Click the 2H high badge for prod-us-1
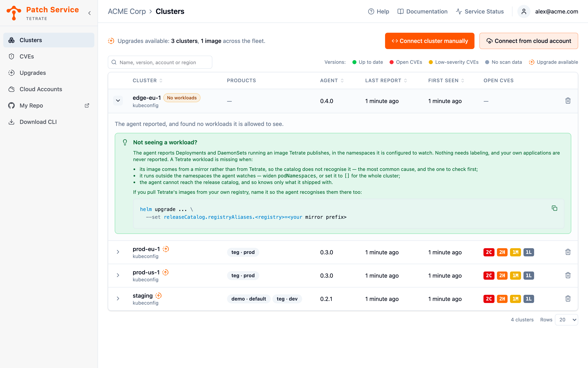The image size is (588, 368). [502, 276]
